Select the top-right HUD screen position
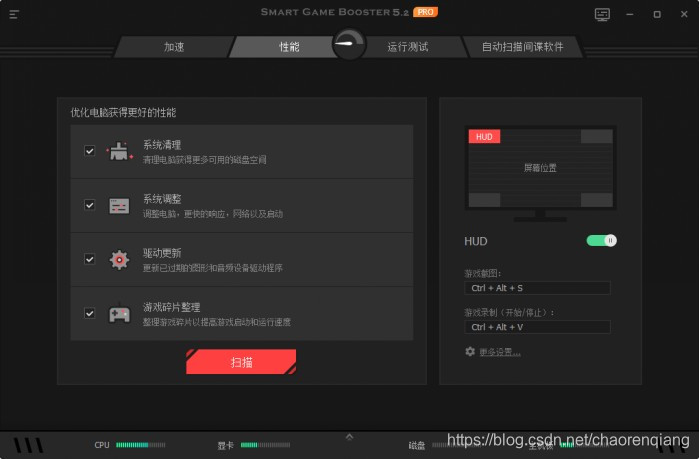 596,136
